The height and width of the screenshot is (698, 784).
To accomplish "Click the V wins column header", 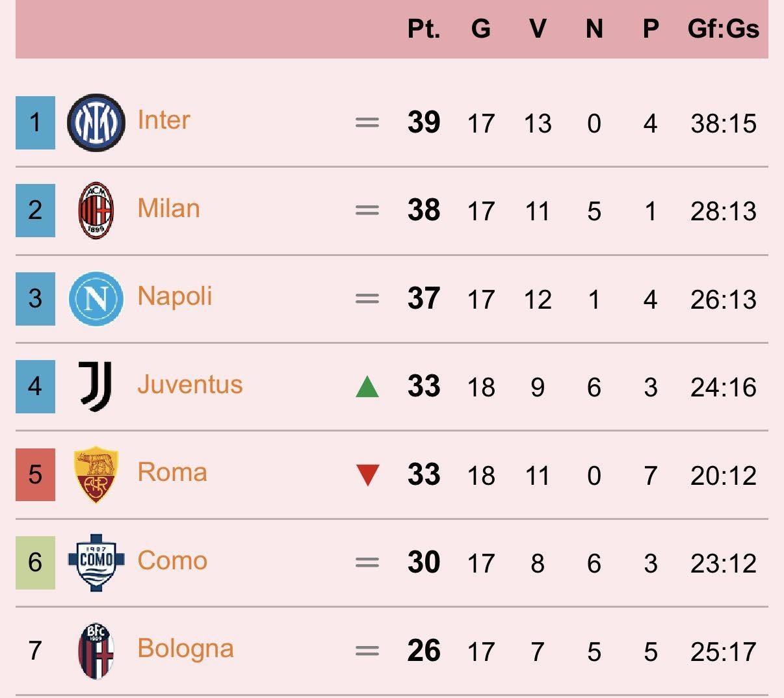I will [x=537, y=29].
